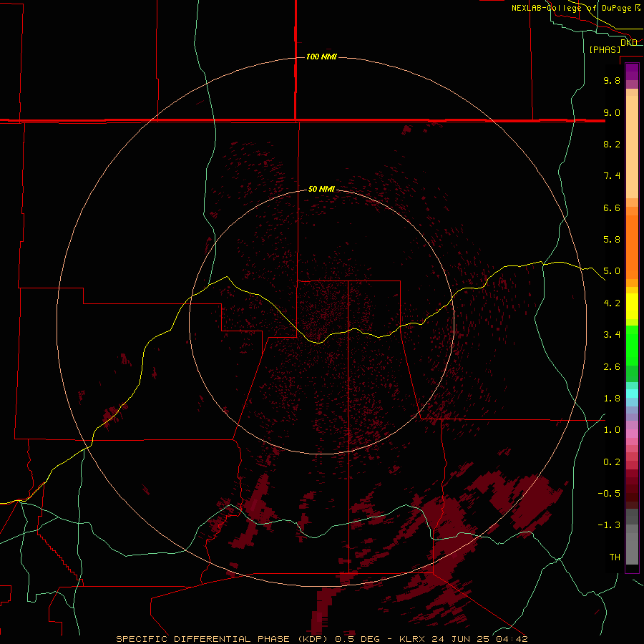Click the "50 NMI" range ring label
The height and width of the screenshot is (644, 644).
pos(321,189)
